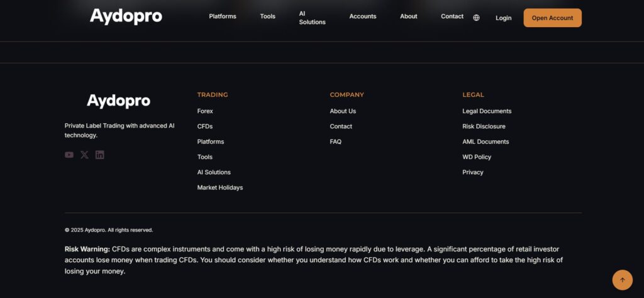The image size is (644, 298).
Task: Click the YouTube social icon
Action: click(69, 155)
